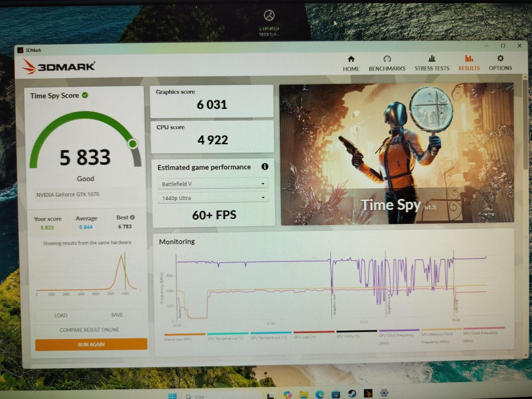Go to the HOME section

tap(351, 63)
